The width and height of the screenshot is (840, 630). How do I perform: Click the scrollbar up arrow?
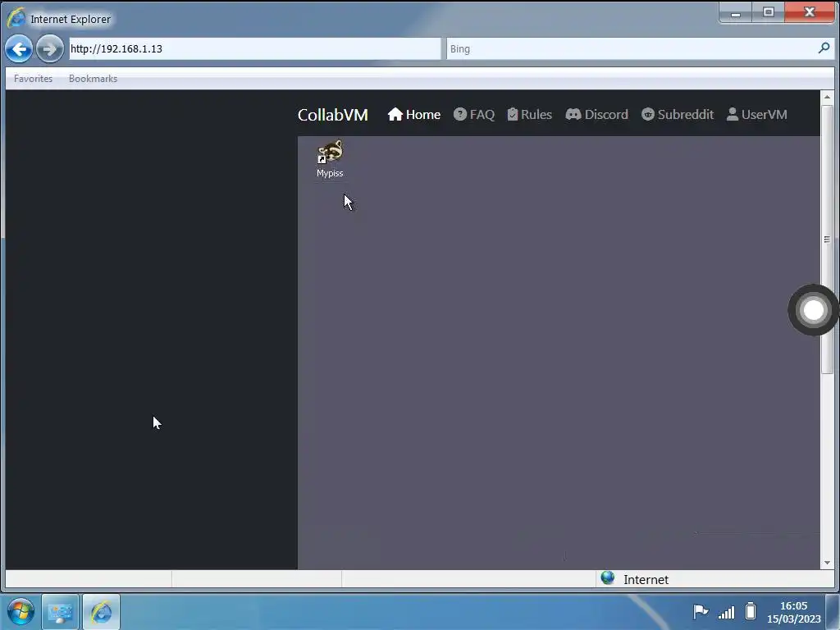[x=827, y=97]
